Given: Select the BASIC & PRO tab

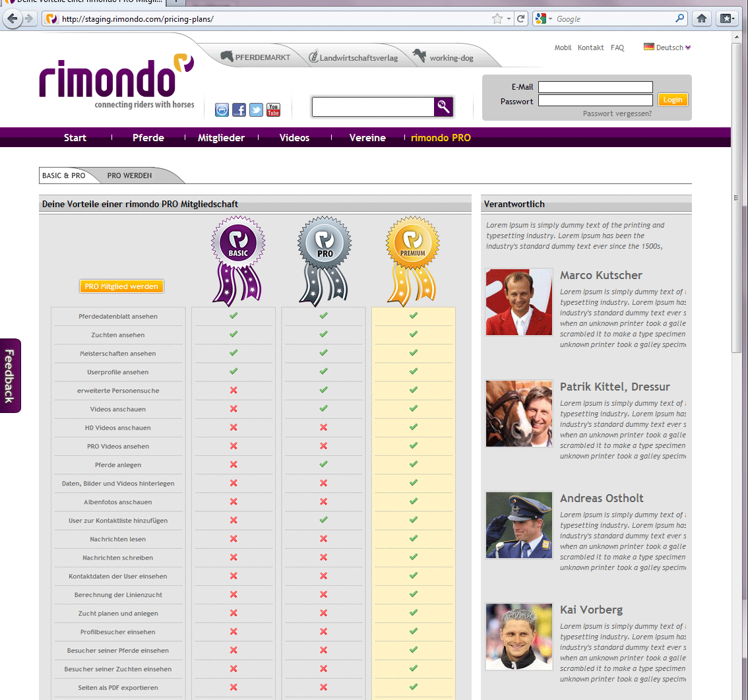Looking at the screenshot, I should 64,175.
